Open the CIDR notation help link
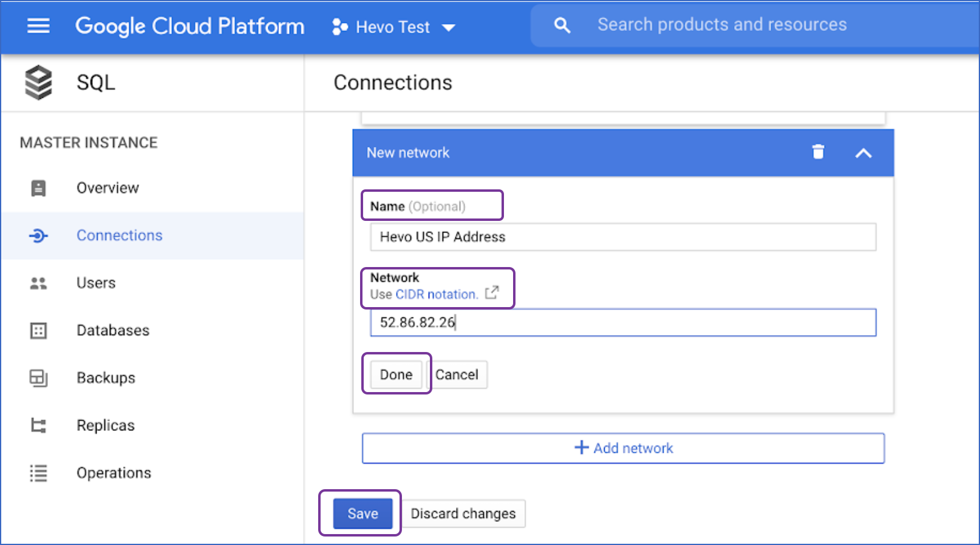This screenshot has width=980, height=545. click(437, 294)
